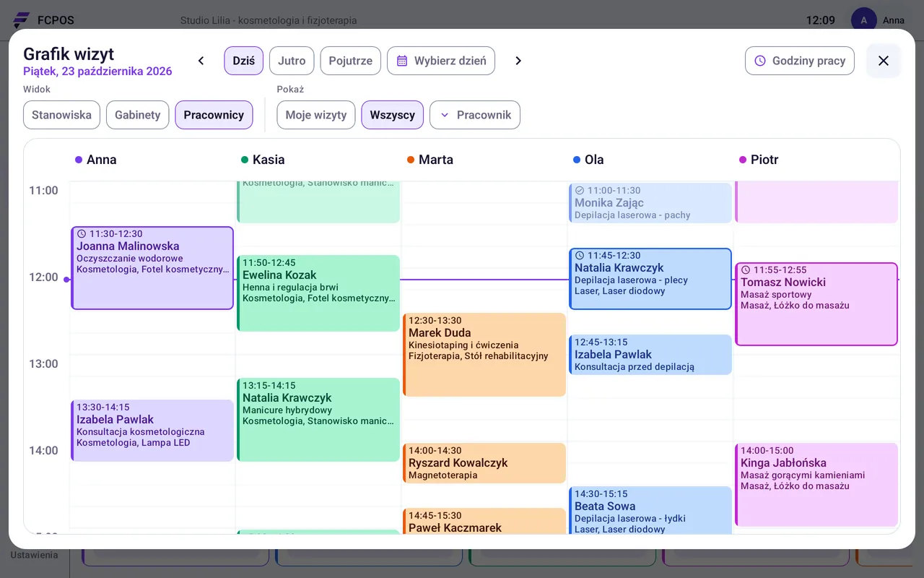Click Marta's orange color dot in the column header
Image resolution: width=924 pixels, height=578 pixels.
[411, 160]
